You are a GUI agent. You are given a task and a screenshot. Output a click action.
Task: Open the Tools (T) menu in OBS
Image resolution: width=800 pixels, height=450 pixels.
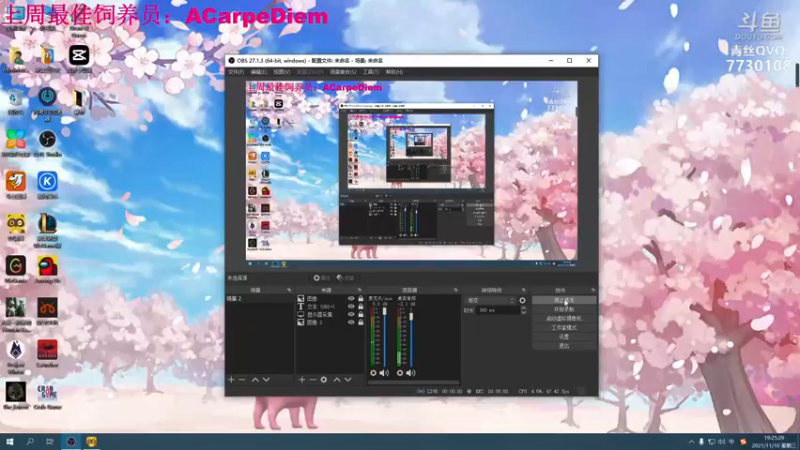[x=370, y=72]
